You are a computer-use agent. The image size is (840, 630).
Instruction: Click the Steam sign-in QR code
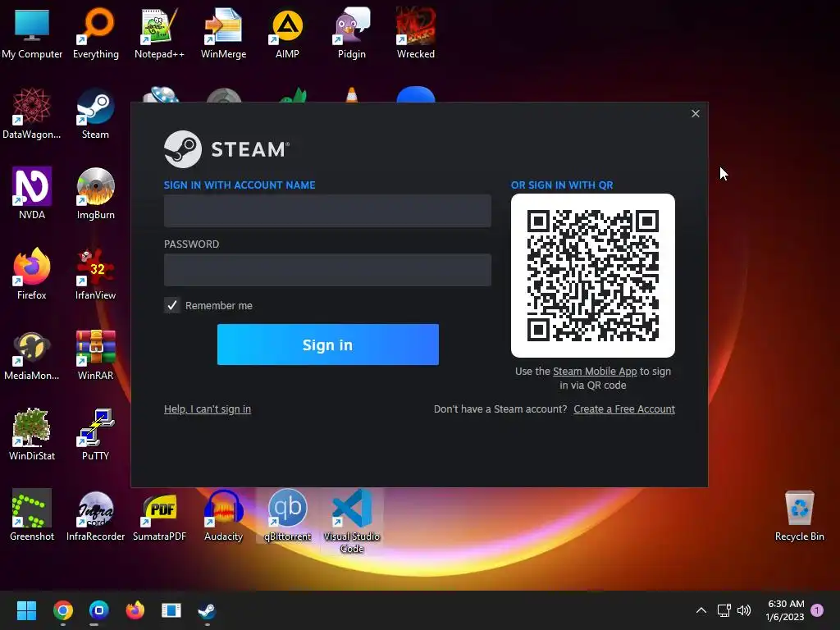[593, 276]
